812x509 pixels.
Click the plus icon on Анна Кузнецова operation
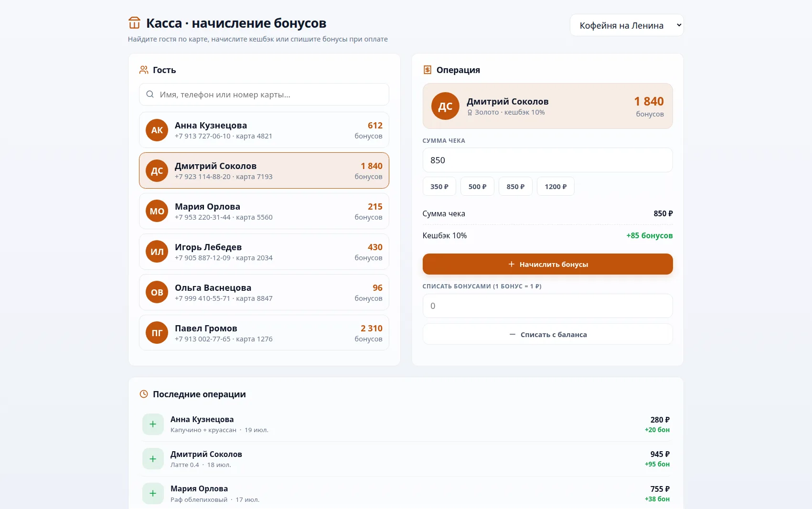(153, 424)
